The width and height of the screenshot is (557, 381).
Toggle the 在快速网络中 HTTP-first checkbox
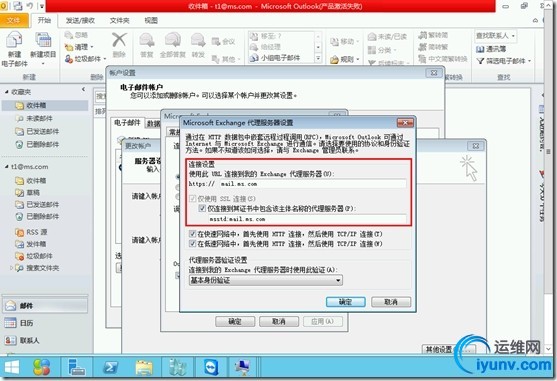coord(192,234)
